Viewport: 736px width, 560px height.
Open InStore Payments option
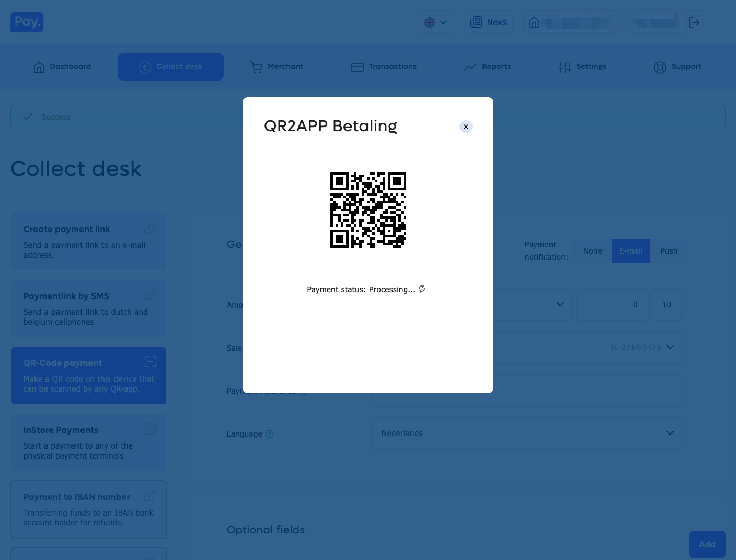pos(89,442)
